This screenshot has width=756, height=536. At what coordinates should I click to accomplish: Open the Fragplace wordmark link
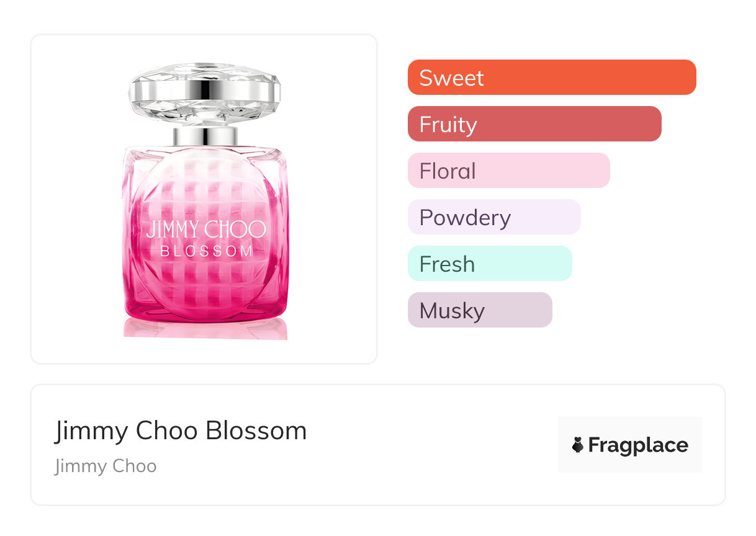638,445
